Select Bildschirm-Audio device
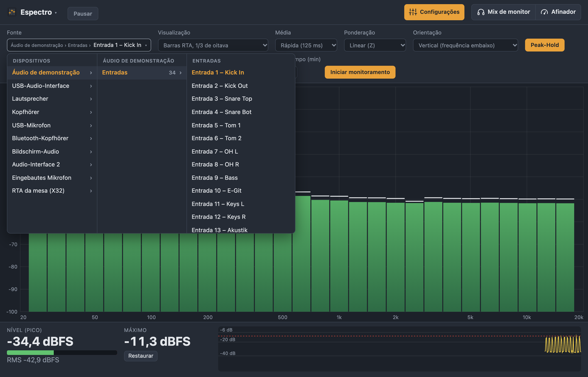This screenshot has height=377, width=588. pyautogui.click(x=52, y=152)
